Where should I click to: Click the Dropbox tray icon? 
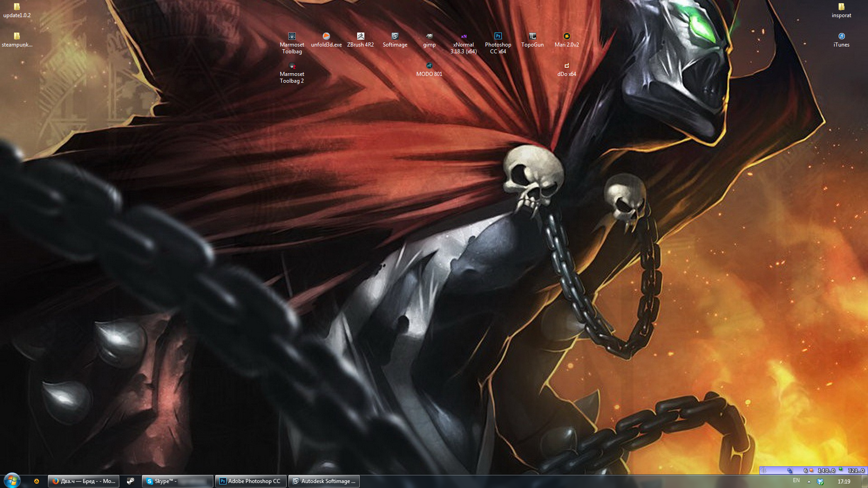(x=820, y=482)
